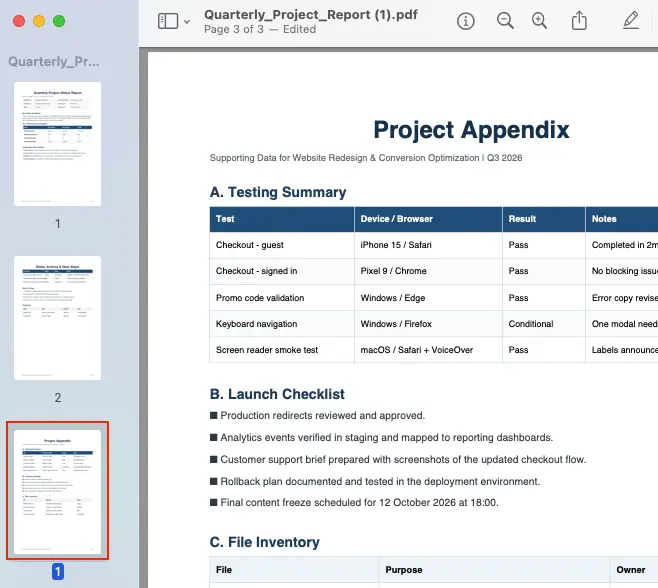Image resolution: width=658 pixels, height=588 pixels.
Task: Toggle the sidebar view button
Action: point(168,21)
